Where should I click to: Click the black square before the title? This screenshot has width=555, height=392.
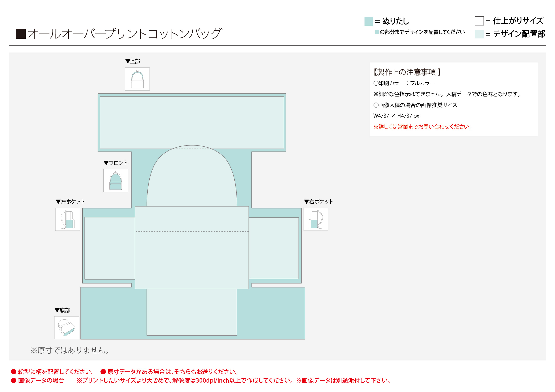[x=21, y=34]
